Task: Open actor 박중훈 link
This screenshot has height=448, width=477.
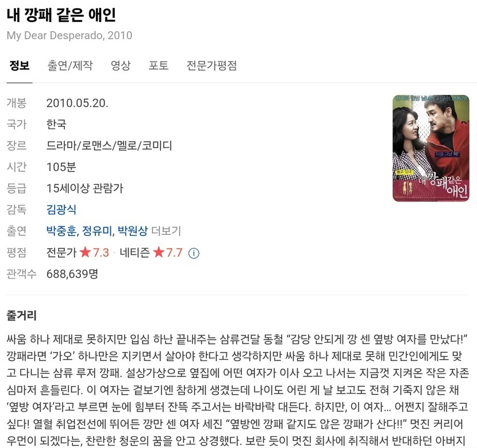Action: click(61, 231)
